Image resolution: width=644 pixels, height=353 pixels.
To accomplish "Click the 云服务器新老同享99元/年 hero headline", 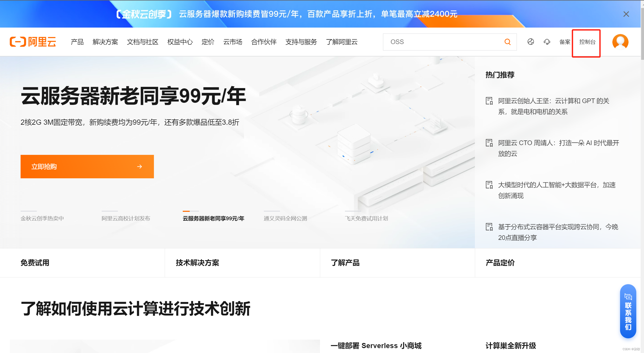I will coord(133,96).
